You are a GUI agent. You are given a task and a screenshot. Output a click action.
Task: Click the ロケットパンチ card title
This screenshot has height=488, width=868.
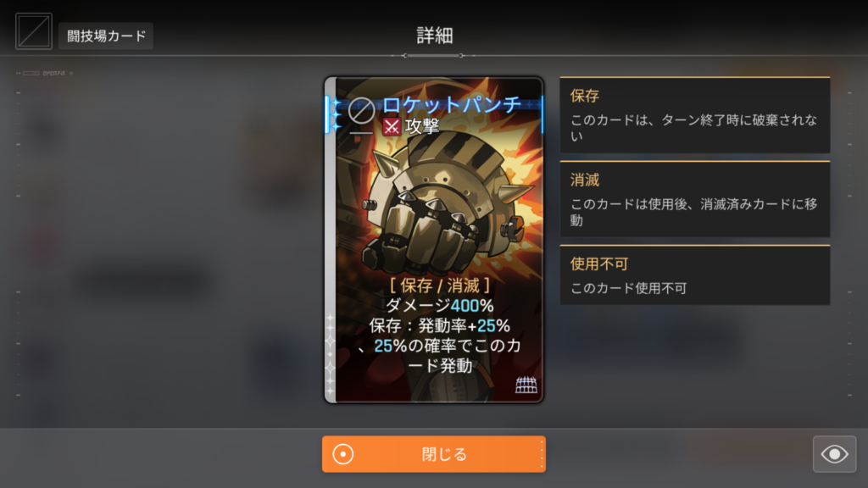tap(452, 104)
